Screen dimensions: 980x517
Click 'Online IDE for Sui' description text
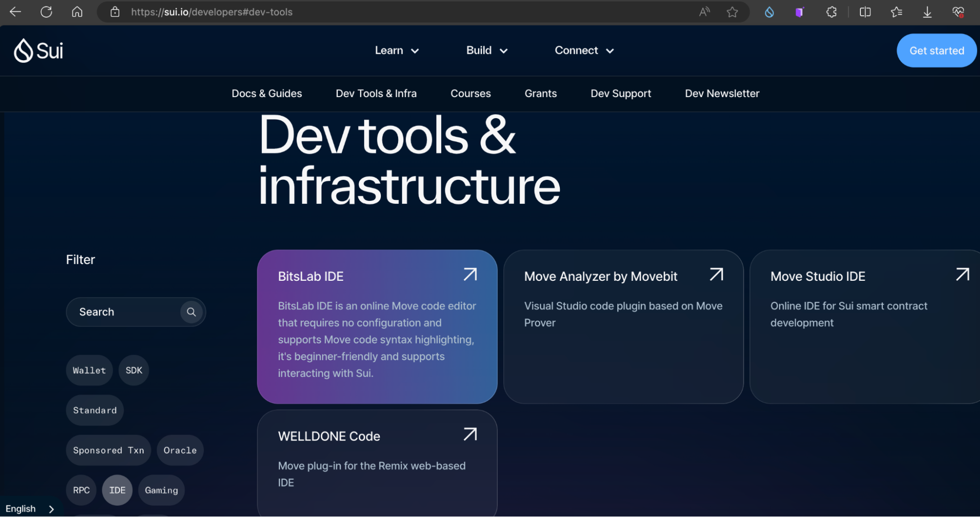pyautogui.click(x=849, y=314)
